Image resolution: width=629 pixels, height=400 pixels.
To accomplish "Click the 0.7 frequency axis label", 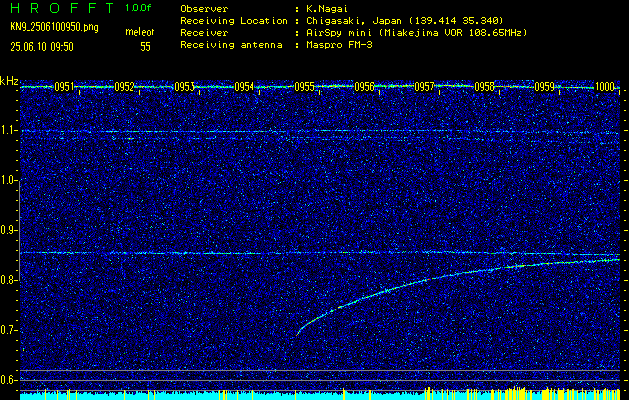I will [x=8, y=330].
